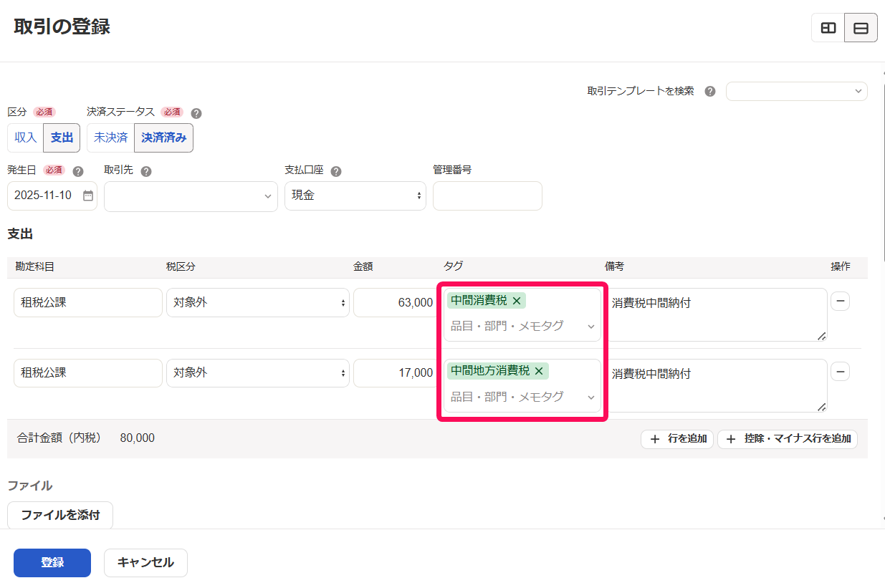Click ファイルを添付 to attach a file
885x588 pixels.
click(60, 515)
